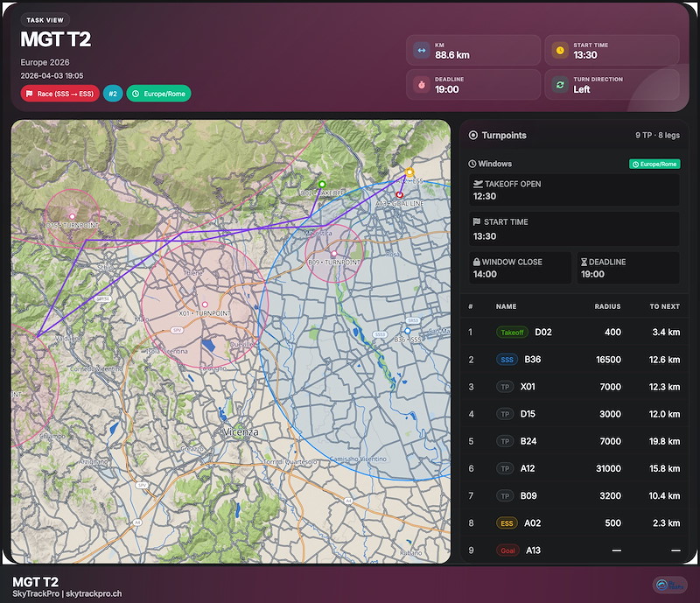
Task: Click the Windows clock icon
Action: (x=471, y=164)
